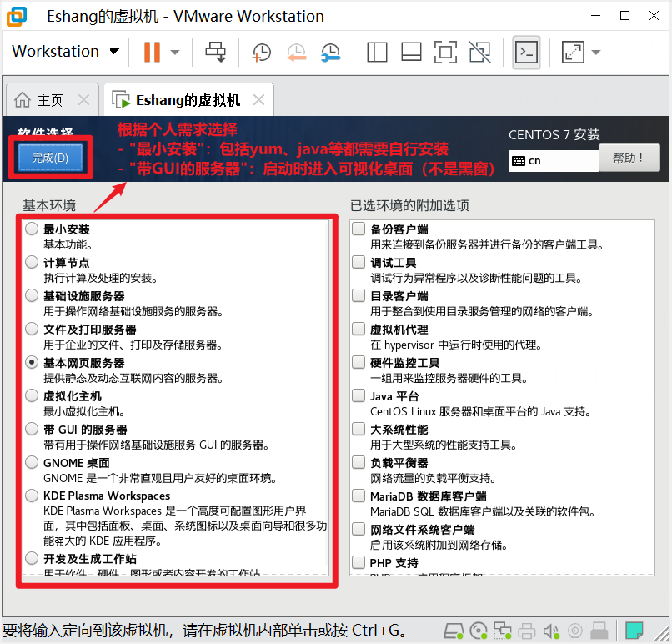The image size is (672, 644).
Task: Click the window resize grip corner
Action: coord(663,635)
